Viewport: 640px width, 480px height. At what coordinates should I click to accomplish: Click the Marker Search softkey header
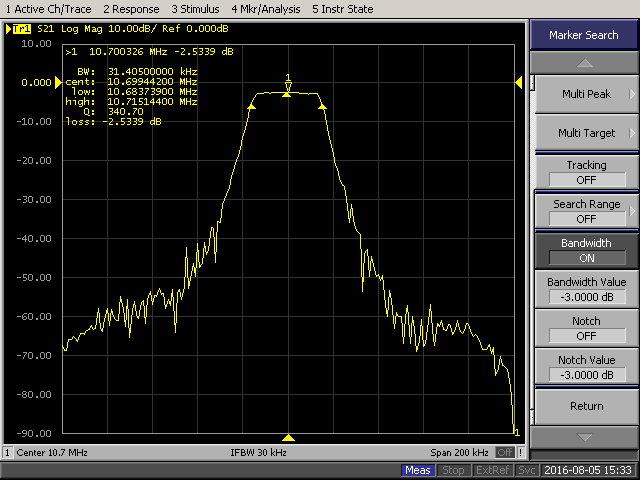coord(584,35)
